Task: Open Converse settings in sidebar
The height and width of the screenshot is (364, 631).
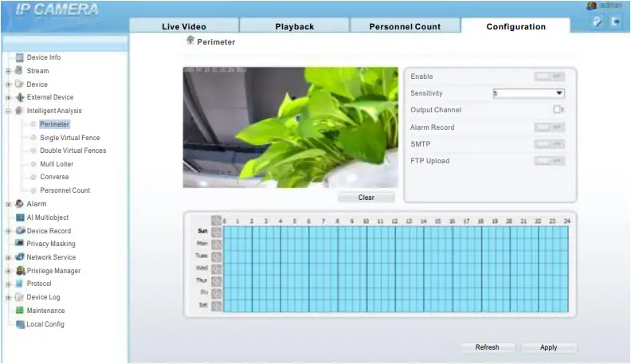Action: (x=54, y=177)
